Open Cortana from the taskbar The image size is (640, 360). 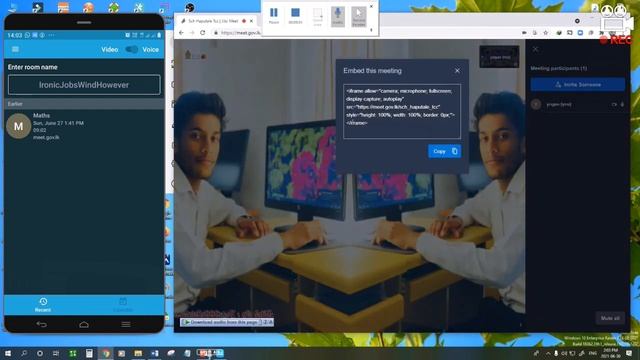click(40, 353)
